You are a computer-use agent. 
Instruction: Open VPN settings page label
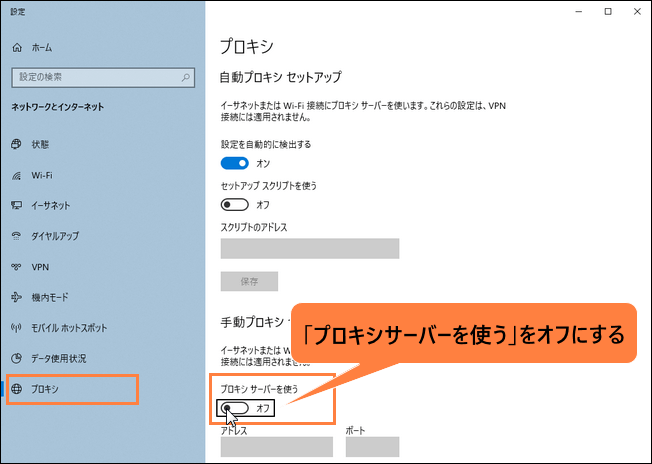click(x=40, y=267)
